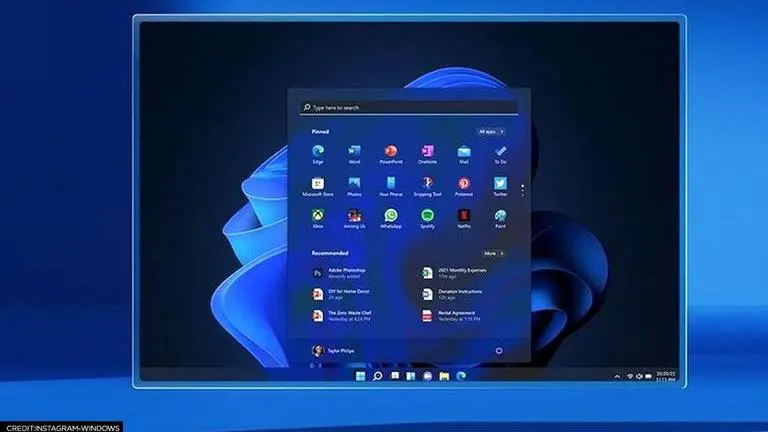Viewport: 768px width, 432px height.
Task: Launch the To Do app
Action: click(500, 154)
